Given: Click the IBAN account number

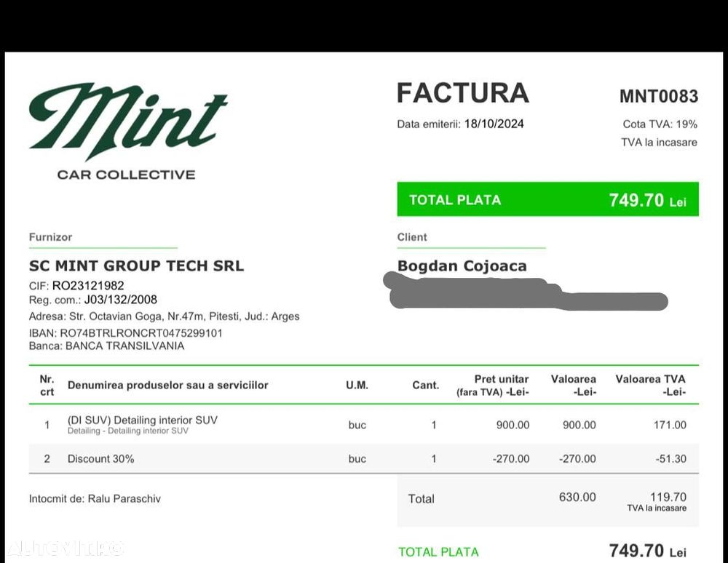Looking at the screenshot, I should pyautogui.click(x=141, y=333).
